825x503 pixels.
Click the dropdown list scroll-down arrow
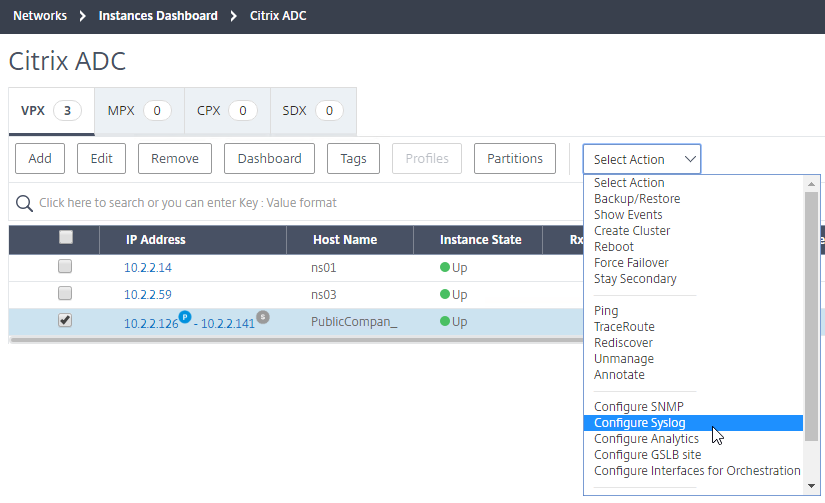[811, 486]
